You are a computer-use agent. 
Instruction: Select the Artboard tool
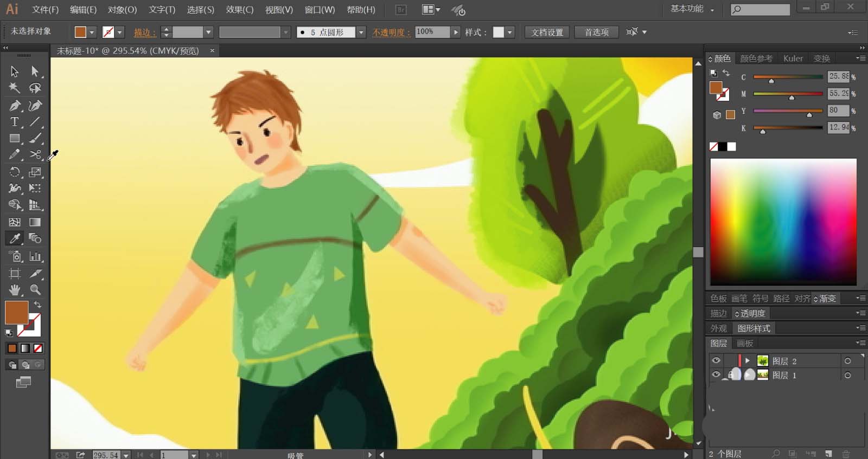(15, 273)
